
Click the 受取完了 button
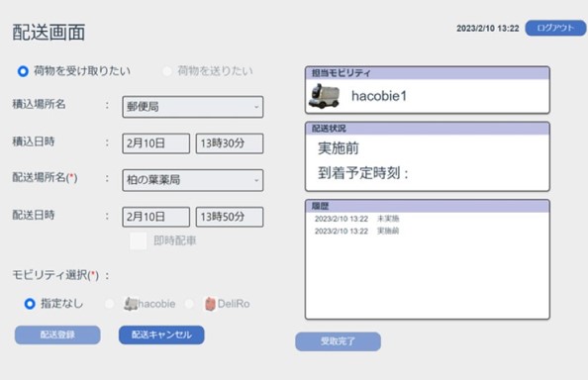338,341
